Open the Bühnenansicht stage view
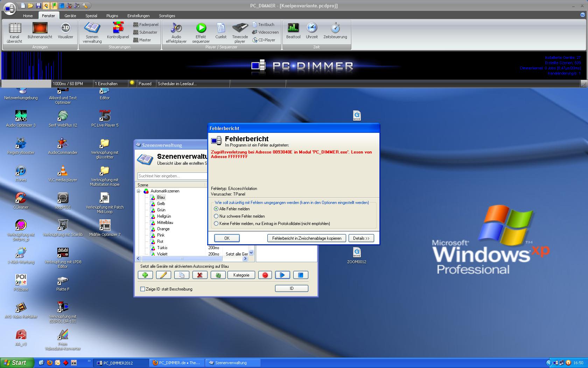 pos(40,31)
